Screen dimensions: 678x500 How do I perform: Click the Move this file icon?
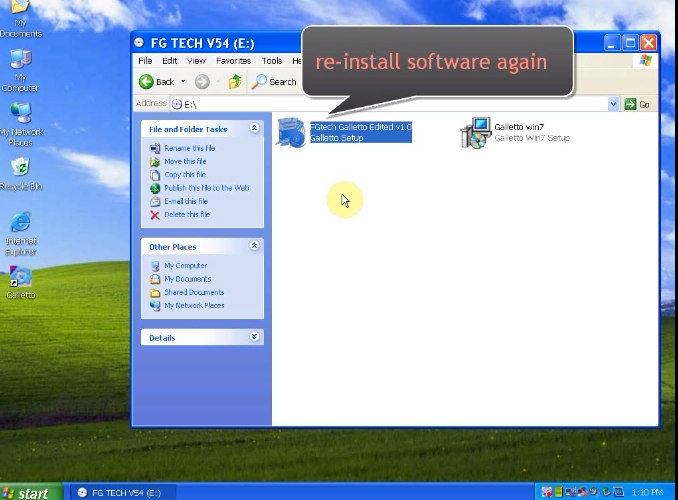pyautogui.click(x=155, y=162)
